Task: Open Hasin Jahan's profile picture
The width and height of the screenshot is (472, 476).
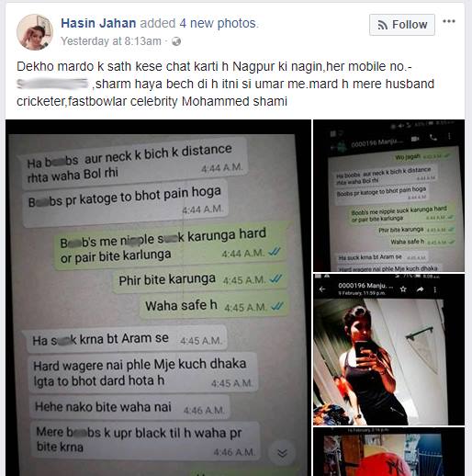Action: click(x=35, y=32)
